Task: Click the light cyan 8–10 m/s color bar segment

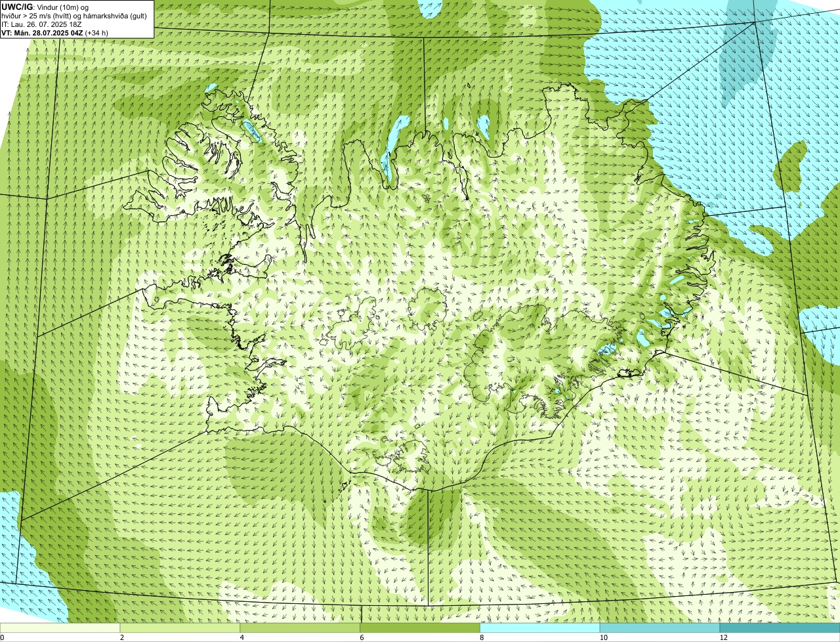Action: 541,628
